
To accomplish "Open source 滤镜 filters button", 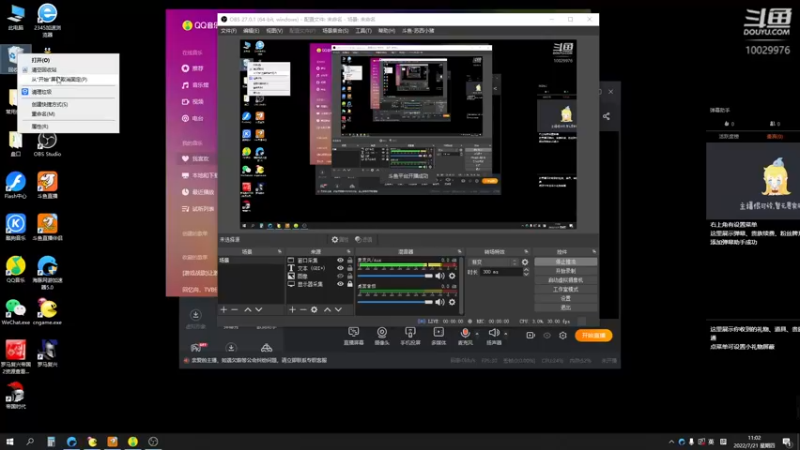I will (364, 239).
